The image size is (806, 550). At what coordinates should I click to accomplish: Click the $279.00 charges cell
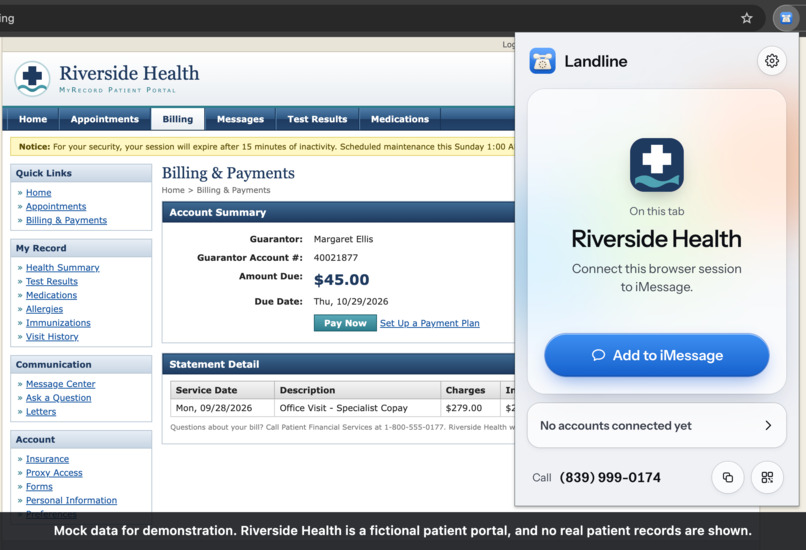(x=470, y=408)
